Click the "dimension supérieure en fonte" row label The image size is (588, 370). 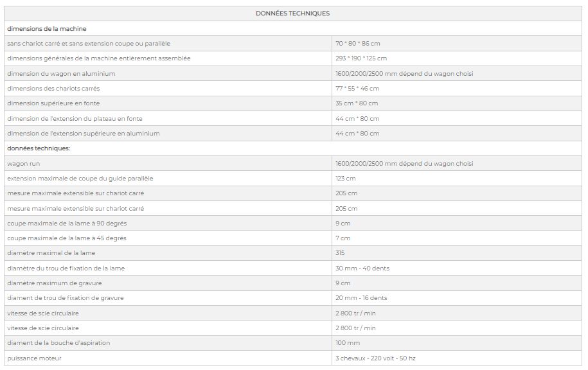(53, 103)
